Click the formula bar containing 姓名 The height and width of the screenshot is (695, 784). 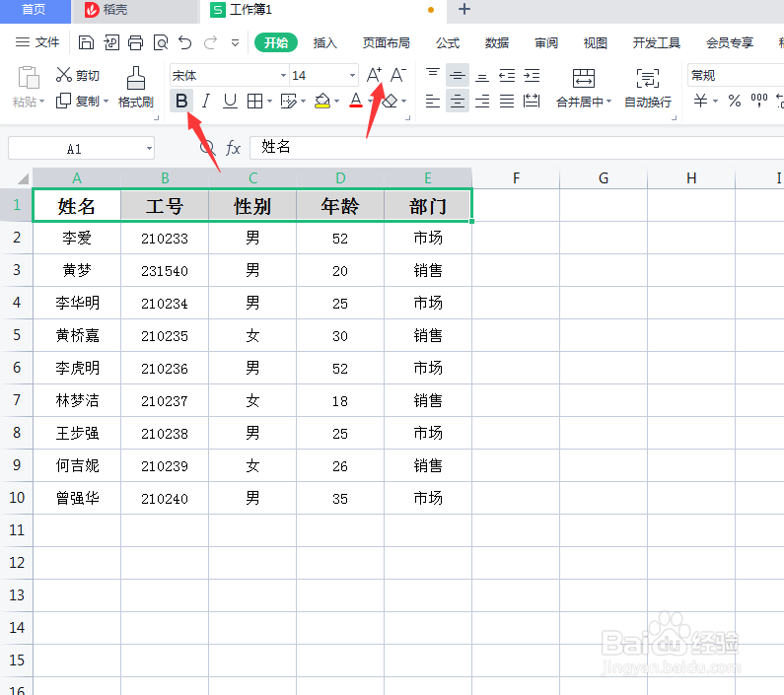517,148
